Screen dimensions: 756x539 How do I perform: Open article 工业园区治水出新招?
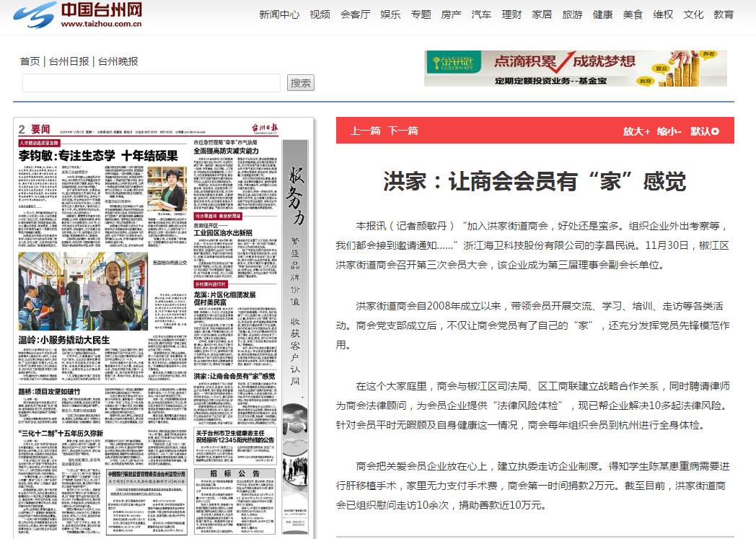coord(223,233)
